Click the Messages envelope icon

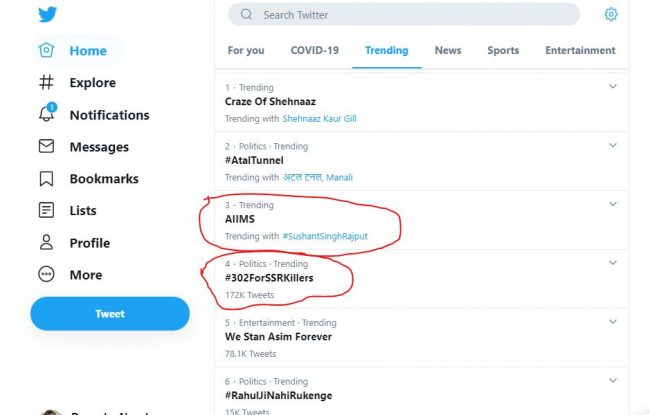46,146
